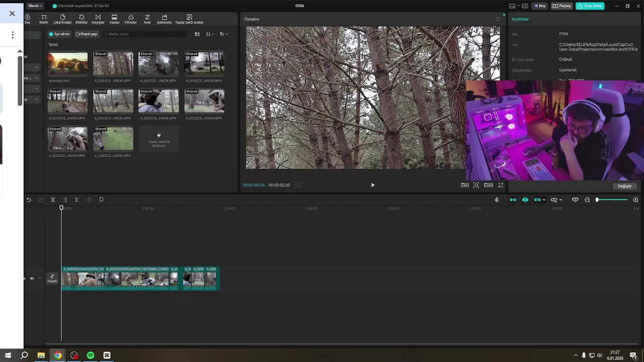Open the Geçişler transitions panel
Screen dimensions: 644x362
click(x=98, y=19)
